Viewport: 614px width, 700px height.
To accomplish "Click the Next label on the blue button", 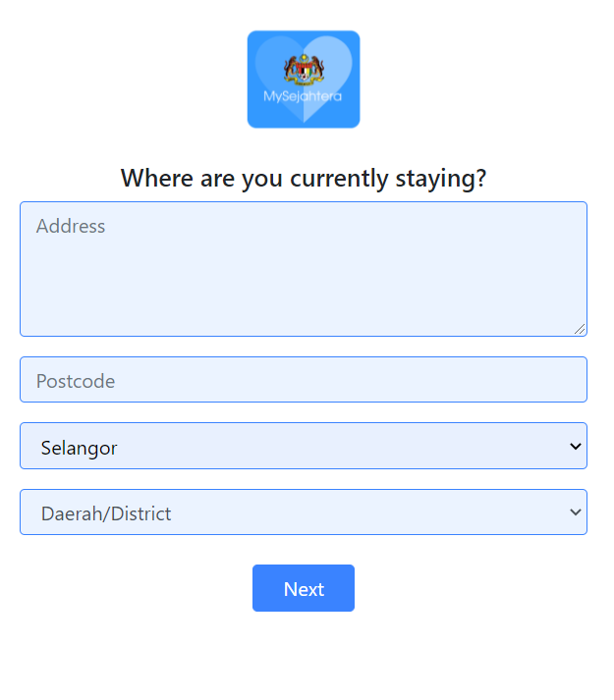I will point(304,589).
